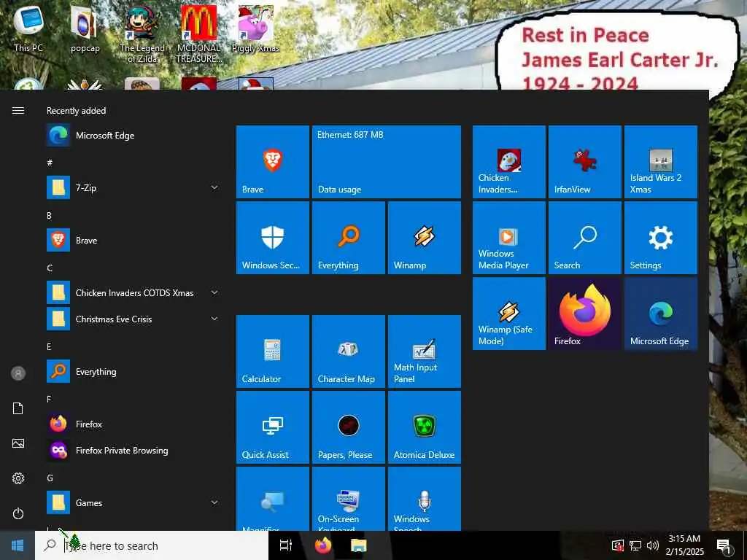Open Documents from Start sidebar
747x560 pixels.
18,408
